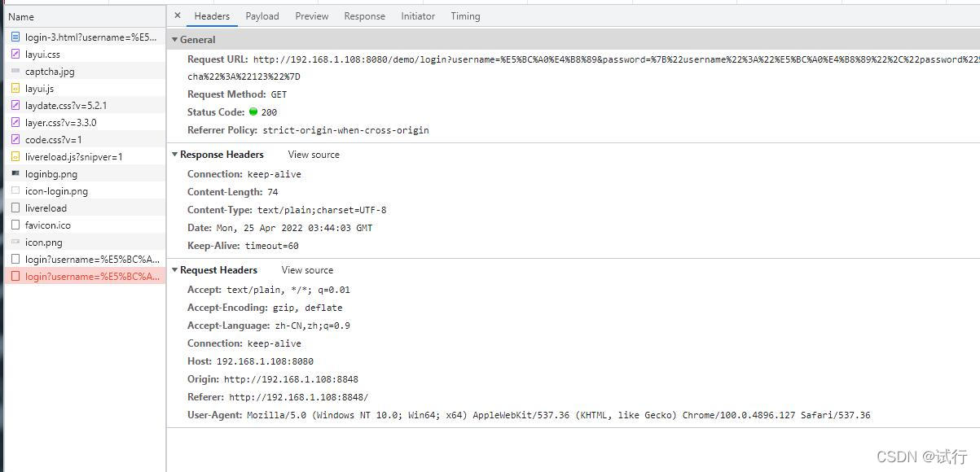Open the Response tab

(x=364, y=16)
